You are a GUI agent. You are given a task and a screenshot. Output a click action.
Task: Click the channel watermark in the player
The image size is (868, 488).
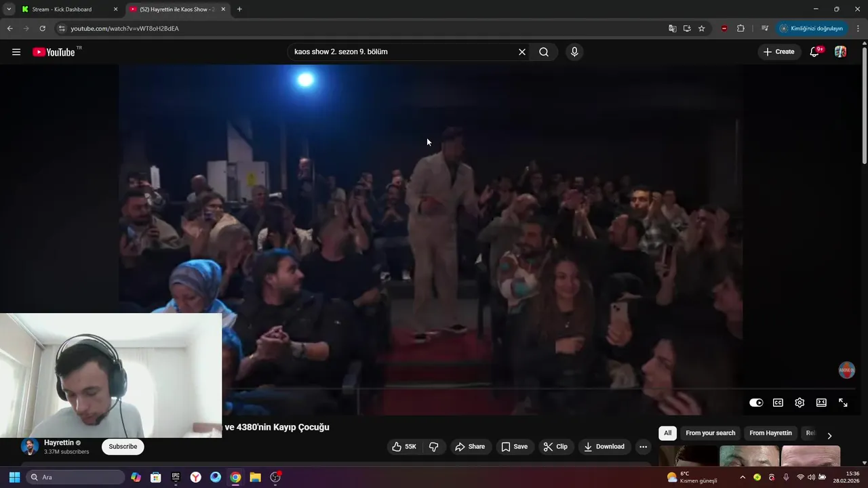point(846,370)
